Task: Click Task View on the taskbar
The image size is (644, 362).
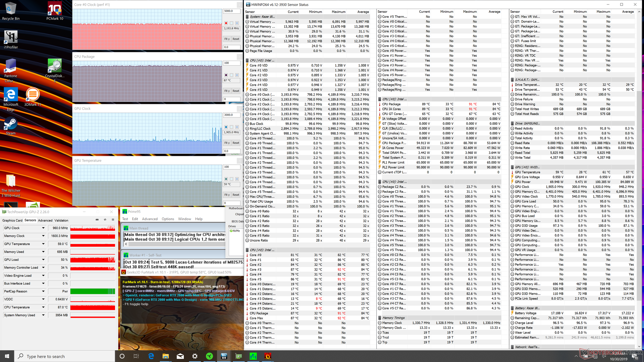Action: click(136, 356)
